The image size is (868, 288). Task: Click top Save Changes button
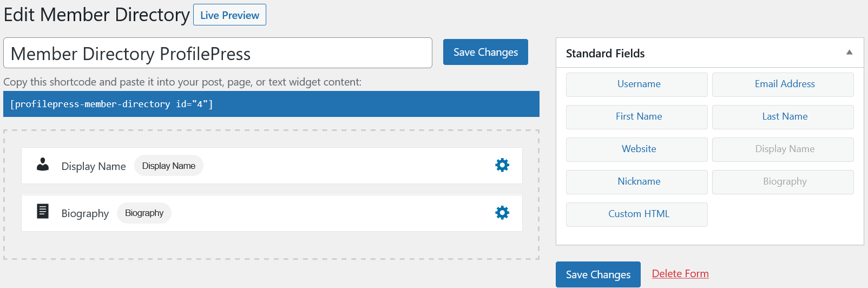coord(485,52)
